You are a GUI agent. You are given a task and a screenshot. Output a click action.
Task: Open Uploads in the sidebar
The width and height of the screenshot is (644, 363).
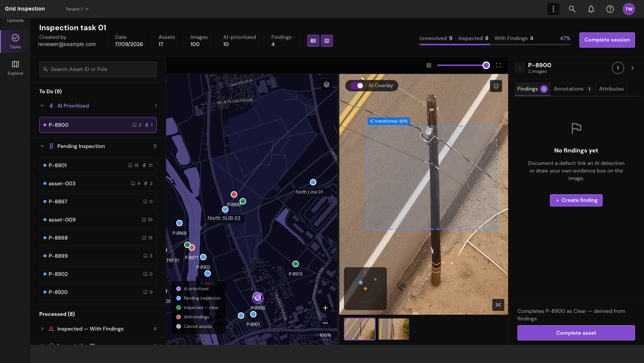pyautogui.click(x=15, y=20)
